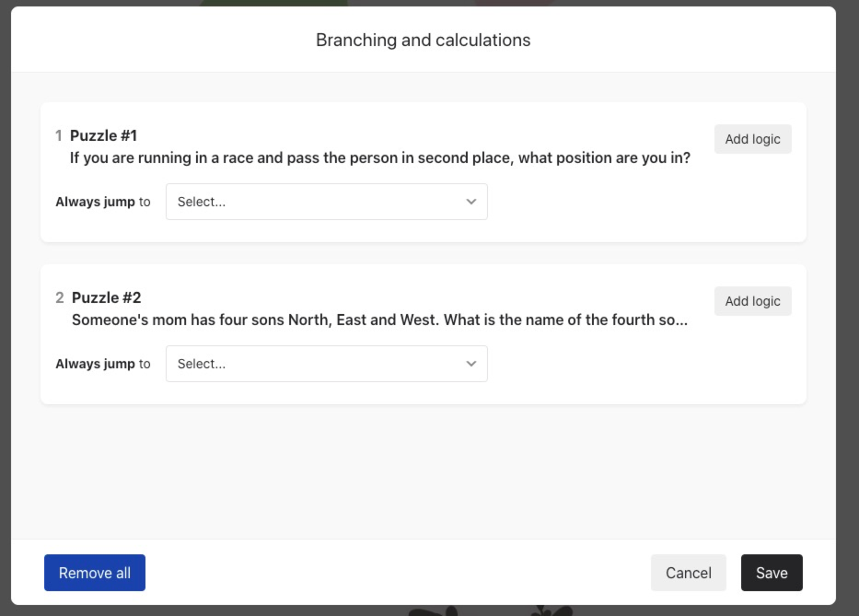
Task: Cancel the branching dialog
Action: tap(689, 573)
